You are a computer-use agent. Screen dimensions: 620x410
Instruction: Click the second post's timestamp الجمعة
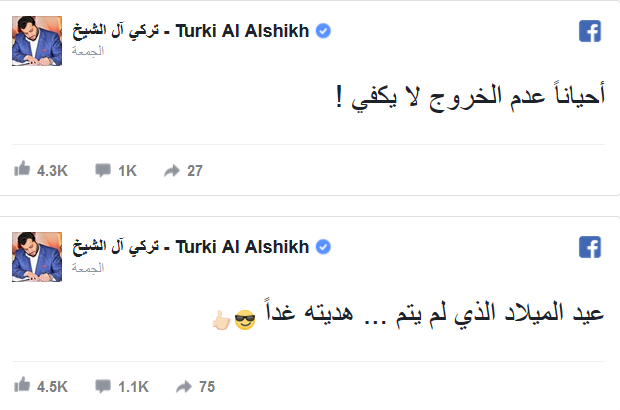(x=90, y=266)
